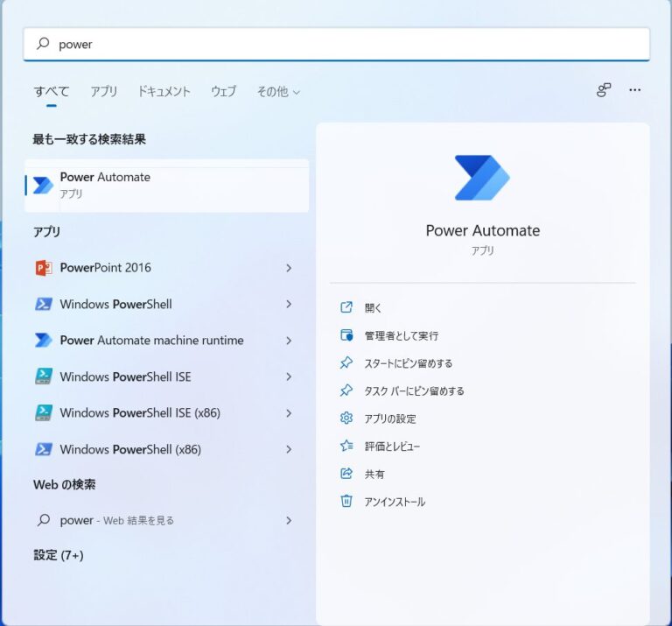Click 共有 in the action list
The width and height of the screenshot is (672, 626).
(x=374, y=475)
